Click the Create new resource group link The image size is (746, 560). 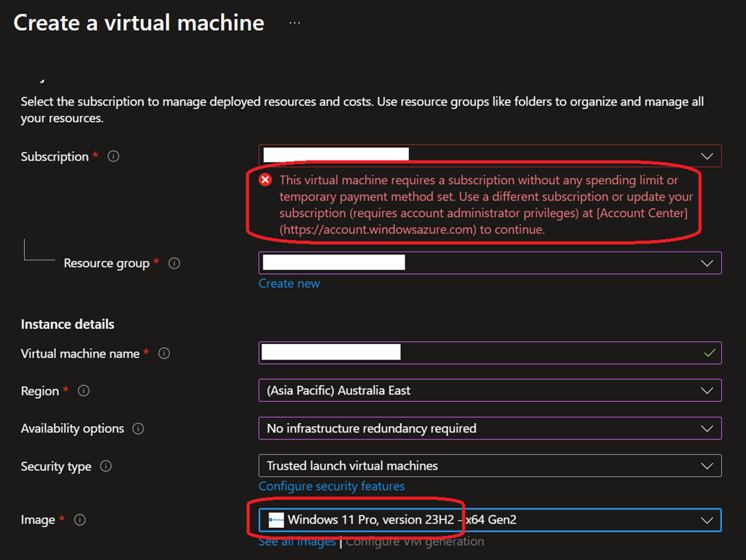289,284
